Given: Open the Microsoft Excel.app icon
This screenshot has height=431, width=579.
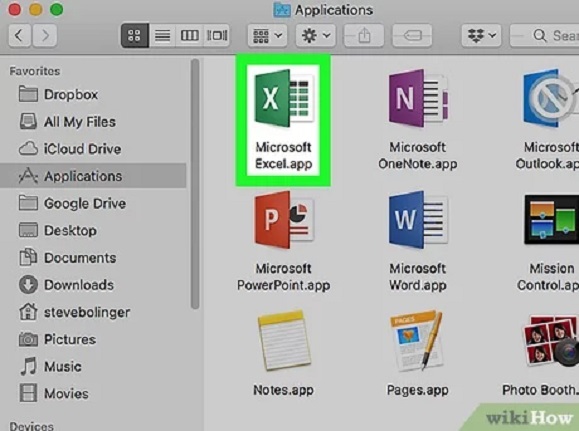Looking at the screenshot, I should click(x=284, y=99).
